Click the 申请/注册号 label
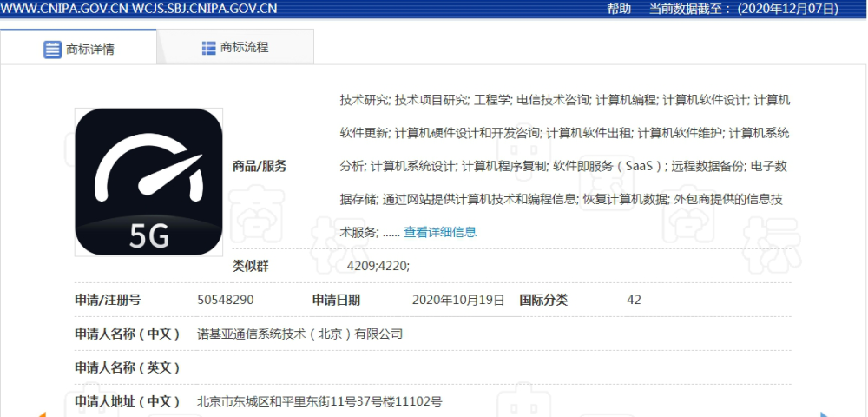 pos(108,300)
